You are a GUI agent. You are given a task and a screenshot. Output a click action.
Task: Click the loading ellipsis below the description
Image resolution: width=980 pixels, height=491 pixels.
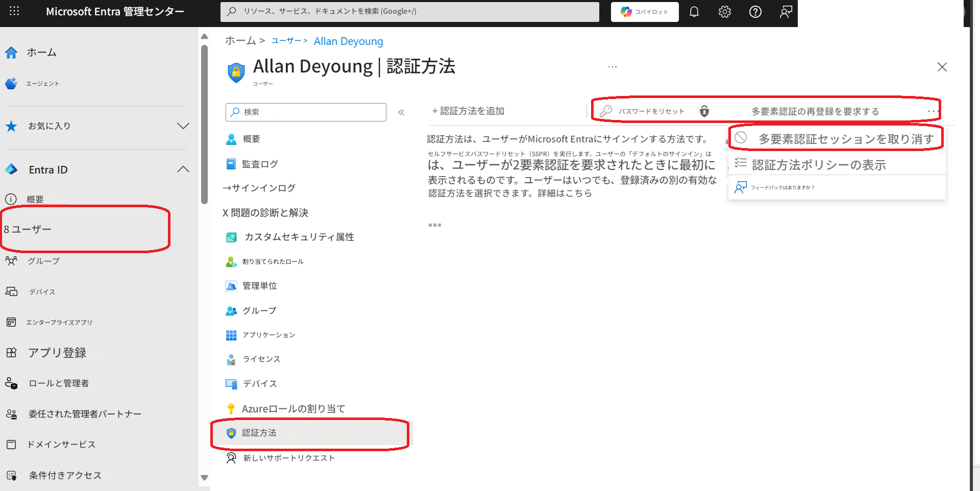click(x=435, y=225)
